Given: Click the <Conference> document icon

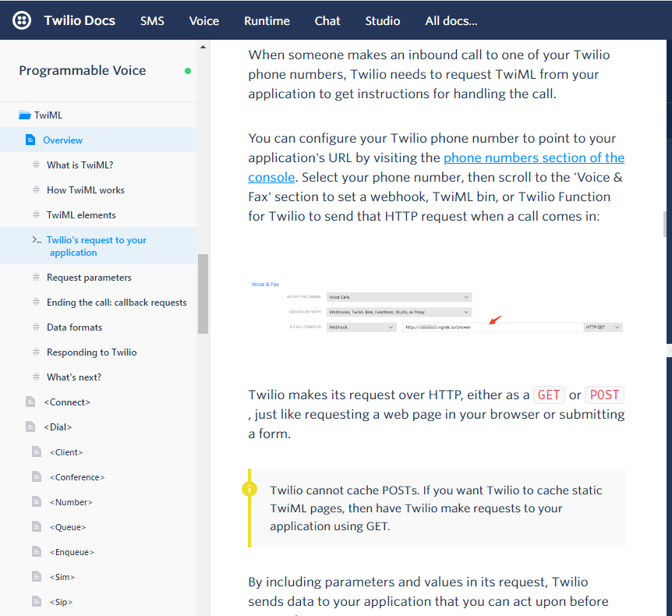Looking at the screenshot, I should click(x=37, y=476).
